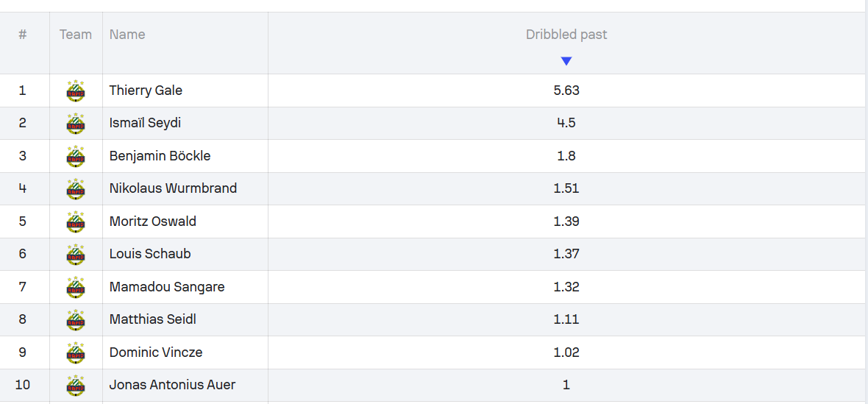This screenshot has width=868, height=404.
Task: Click Rapid crest beside Matthias Seidl
Action: pos(76,320)
